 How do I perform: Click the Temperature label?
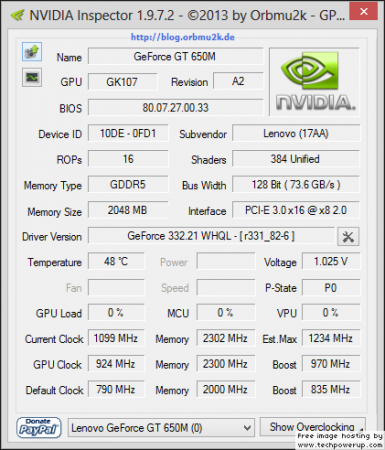[55, 262]
